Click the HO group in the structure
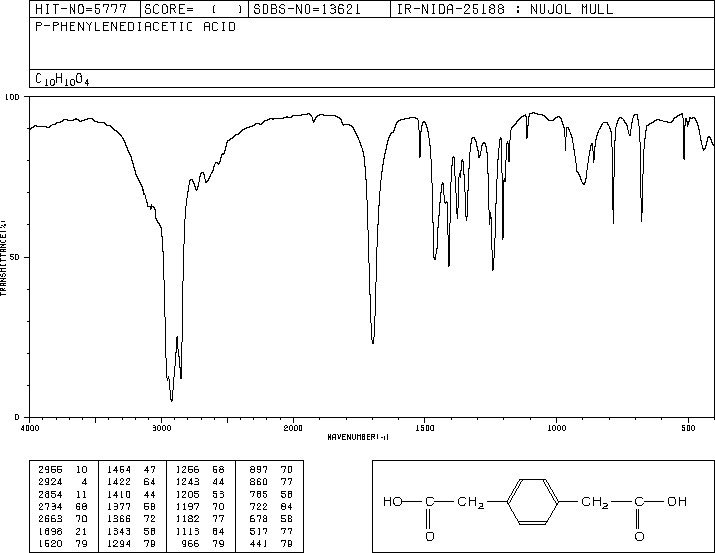Screen dimensions: 715x553 [393, 502]
